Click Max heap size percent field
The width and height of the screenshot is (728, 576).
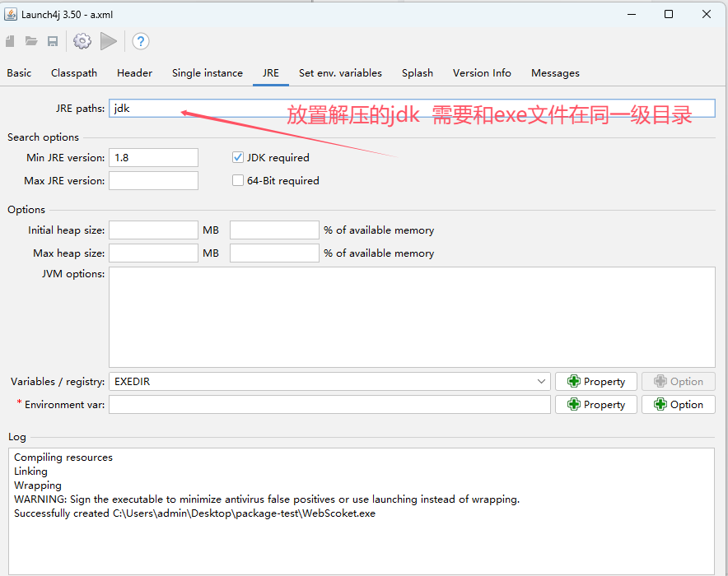tap(274, 253)
